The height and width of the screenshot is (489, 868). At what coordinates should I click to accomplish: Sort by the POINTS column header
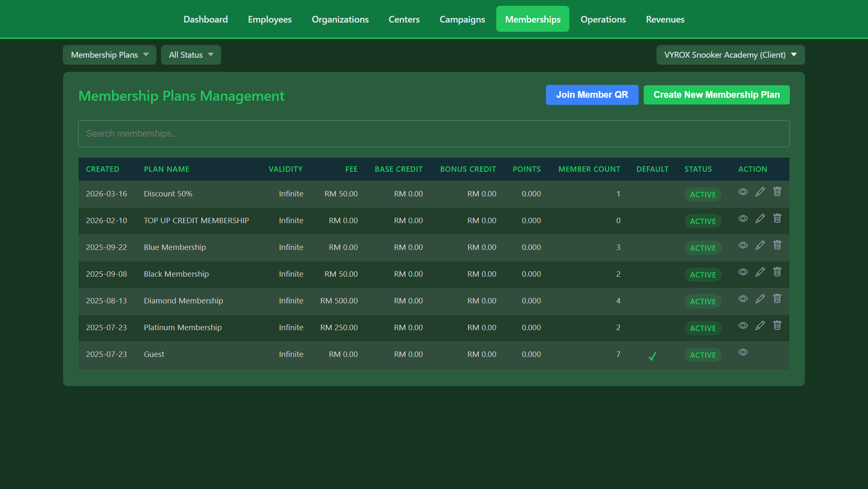[x=526, y=169]
